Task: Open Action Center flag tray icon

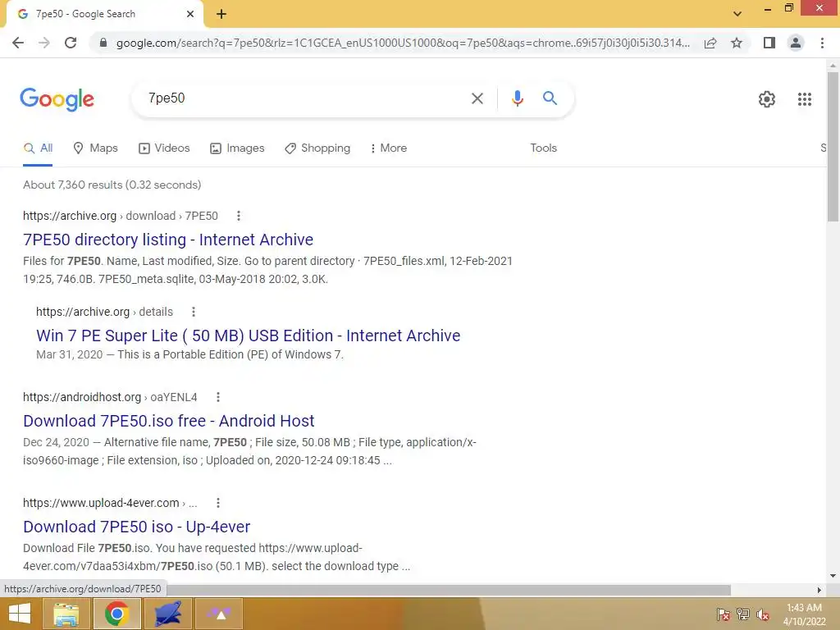Action: 723,614
